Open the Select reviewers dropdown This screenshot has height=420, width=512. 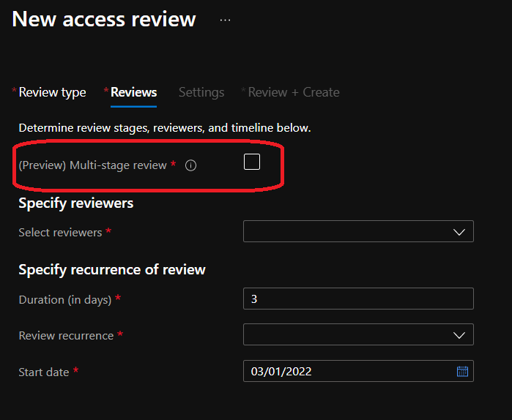point(357,232)
